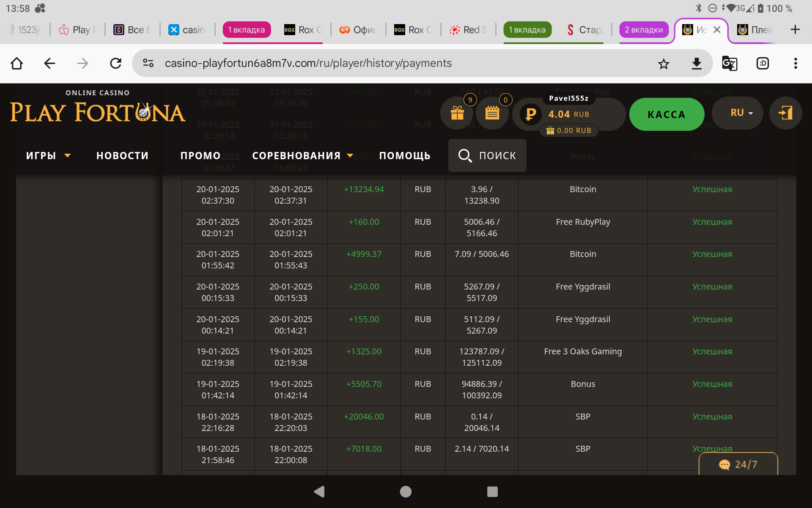The image size is (812, 508).
Task: Open the gift bonuses icon
Action: coord(457,113)
